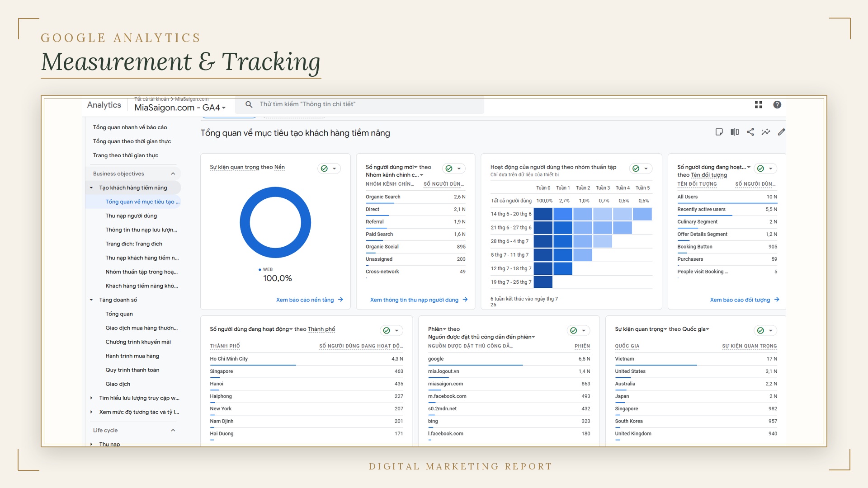Select Chương trình khuyến mãi report

138,342
